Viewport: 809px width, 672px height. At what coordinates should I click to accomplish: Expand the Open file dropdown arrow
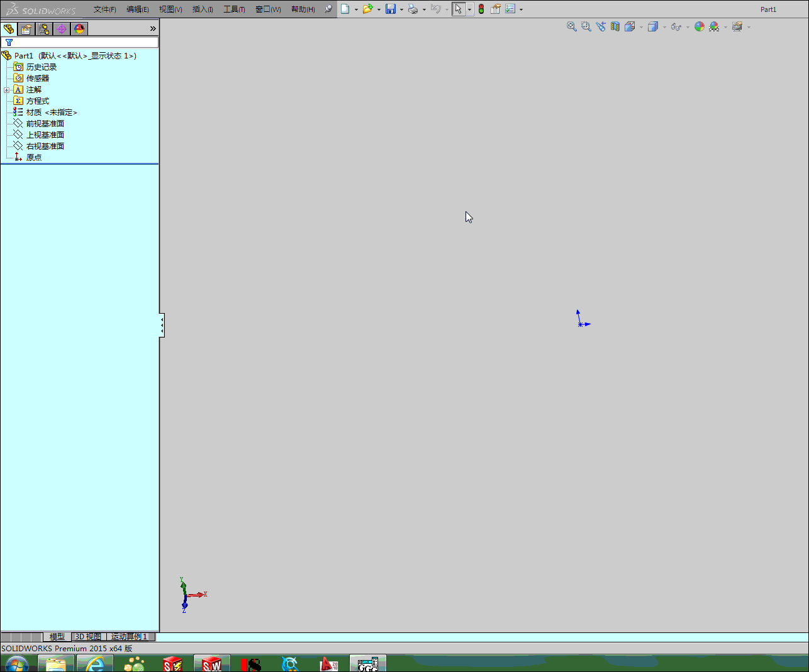(379, 9)
